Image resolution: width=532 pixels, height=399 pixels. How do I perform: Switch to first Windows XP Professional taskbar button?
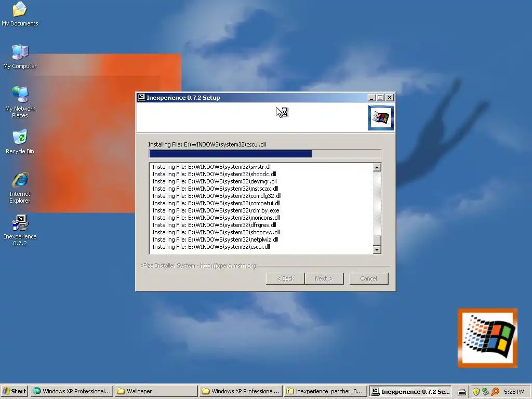(72, 391)
